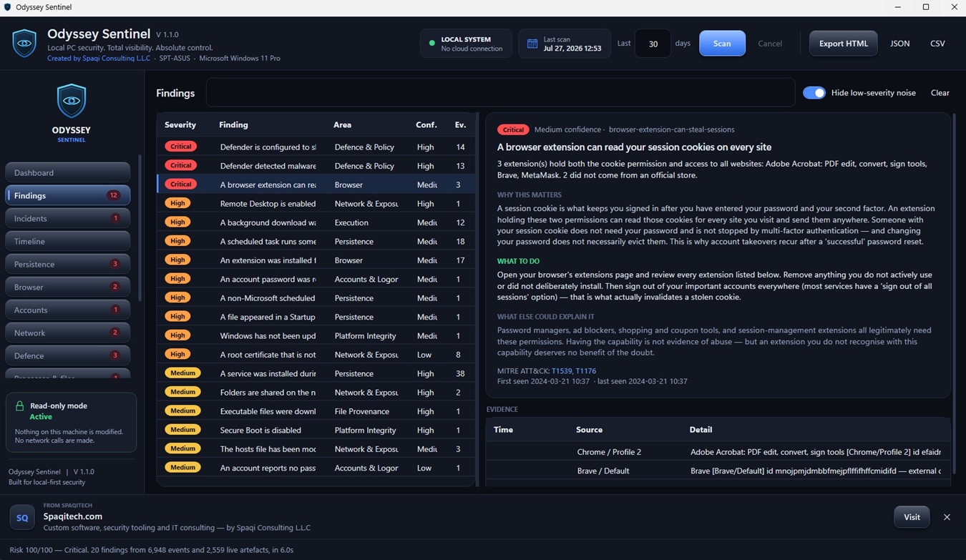Select 'An account reports no pass' finding
This screenshot has height=560, width=966.
[x=316, y=468]
